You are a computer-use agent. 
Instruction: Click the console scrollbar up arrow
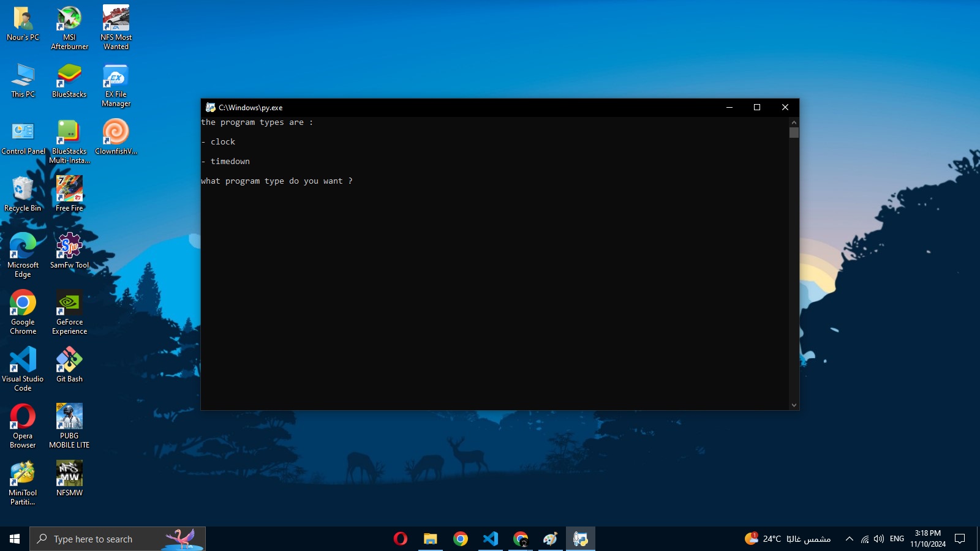coord(794,122)
